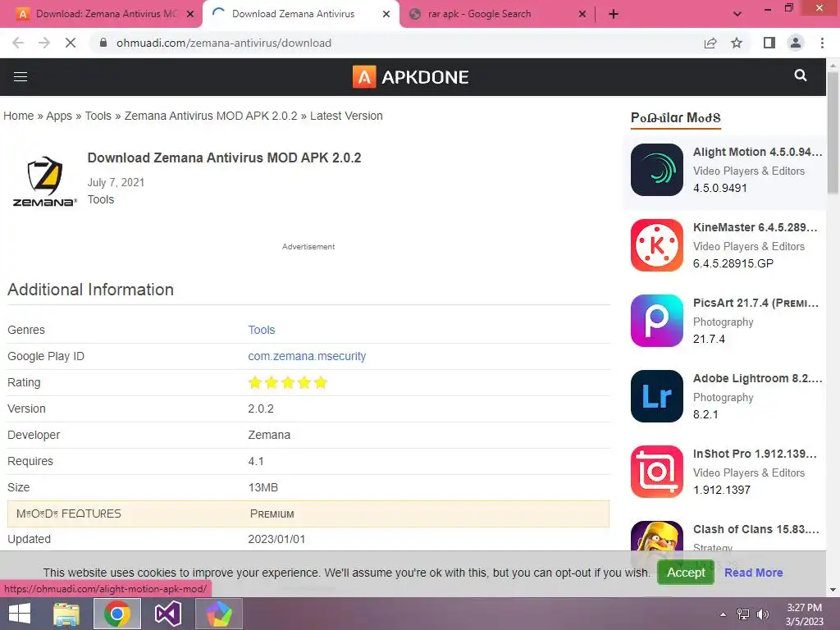The height and width of the screenshot is (630, 840).
Task: Go to Apps breadcrumb
Action: (x=59, y=116)
